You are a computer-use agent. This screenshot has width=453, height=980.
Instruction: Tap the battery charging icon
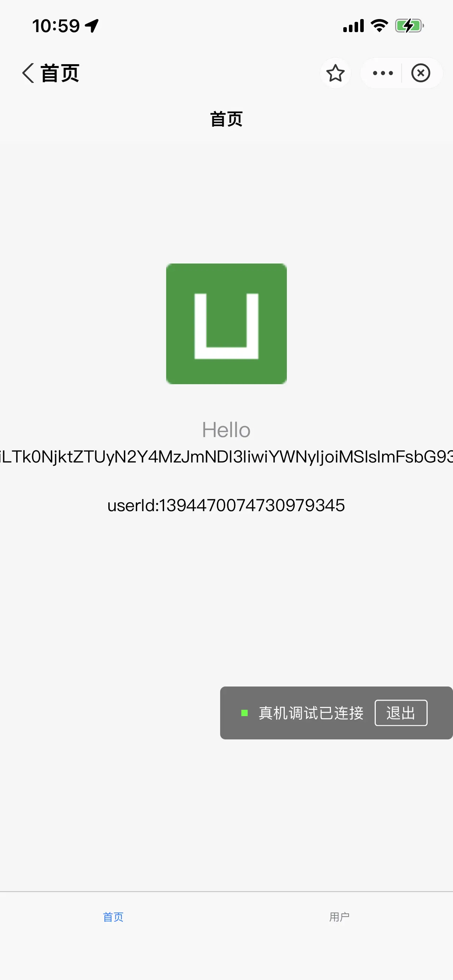tap(409, 26)
